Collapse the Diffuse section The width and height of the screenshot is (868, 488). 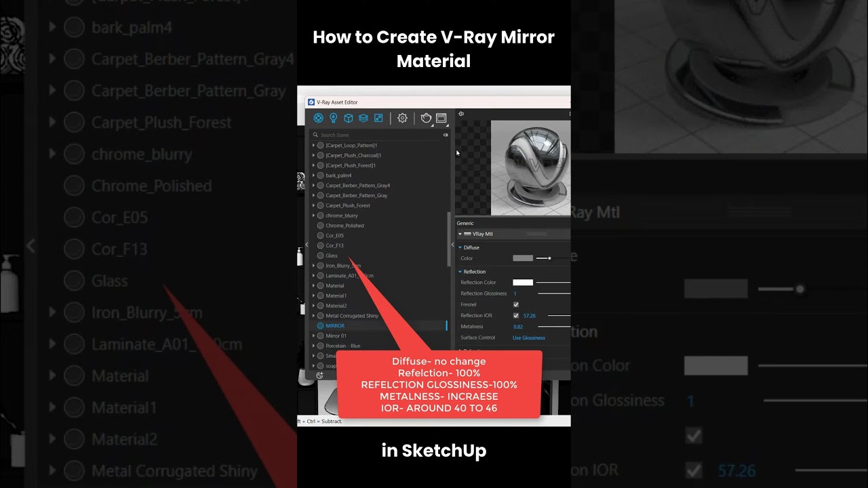[x=460, y=247]
